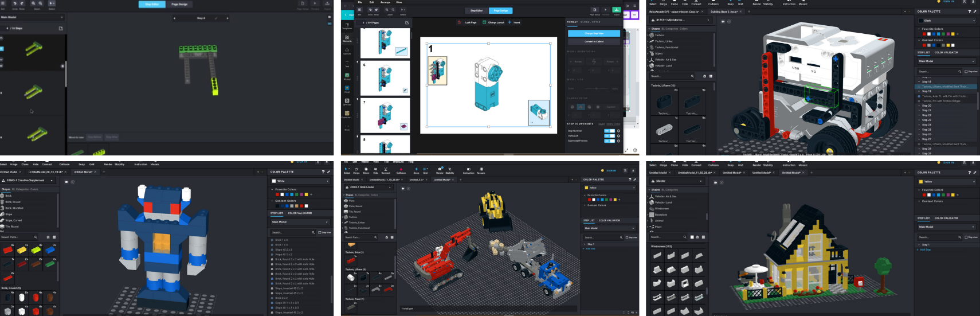Click the Change Step View button
Screen dimensions: 980x316
[x=594, y=33]
